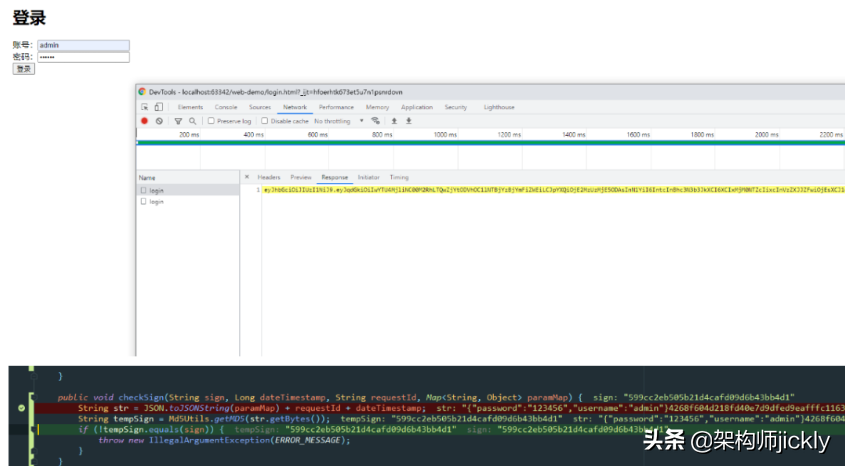Open network conditions wifi icon
This screenshot has height=466, width=845.
[376, 121]
